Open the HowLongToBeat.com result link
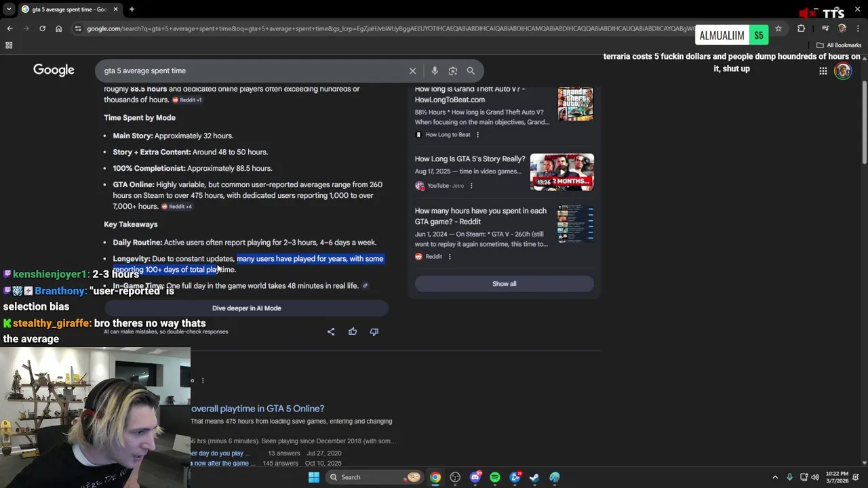Screen dimensions: 868x488 click(470, 94)
